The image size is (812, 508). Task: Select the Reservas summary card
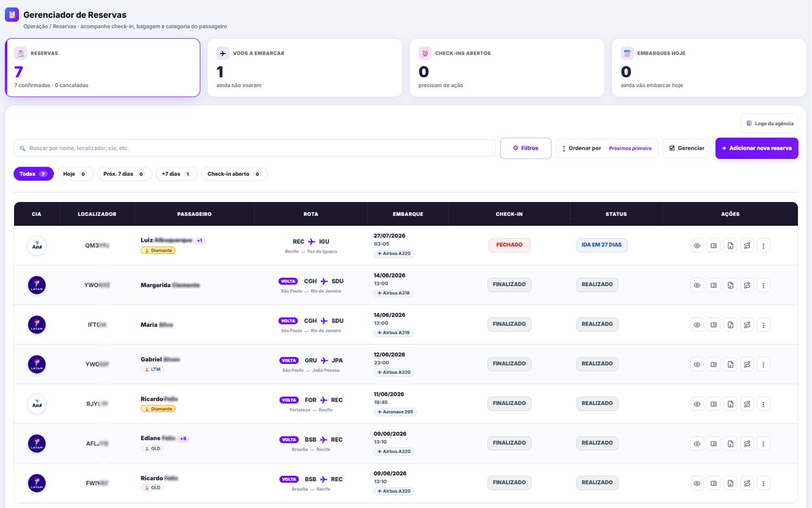(103, 67)
